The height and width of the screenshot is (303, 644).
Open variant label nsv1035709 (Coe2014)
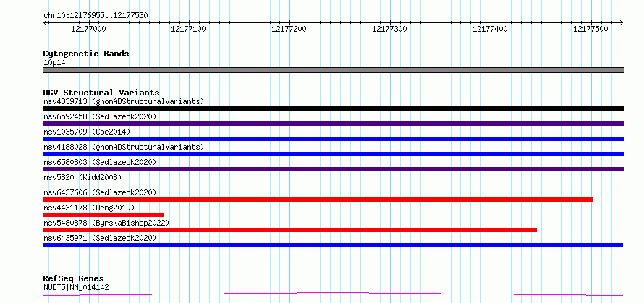pos(87,132)
